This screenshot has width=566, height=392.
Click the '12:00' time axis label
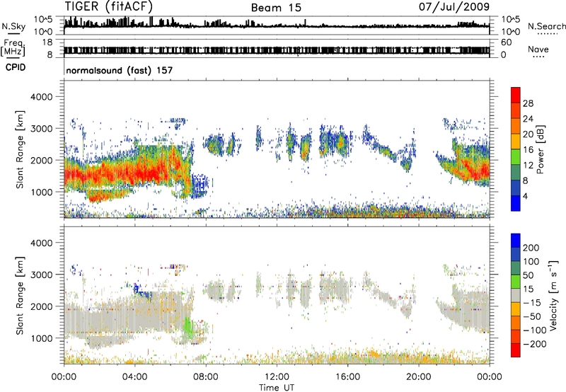pyautogui.click(x=277, y=377)
